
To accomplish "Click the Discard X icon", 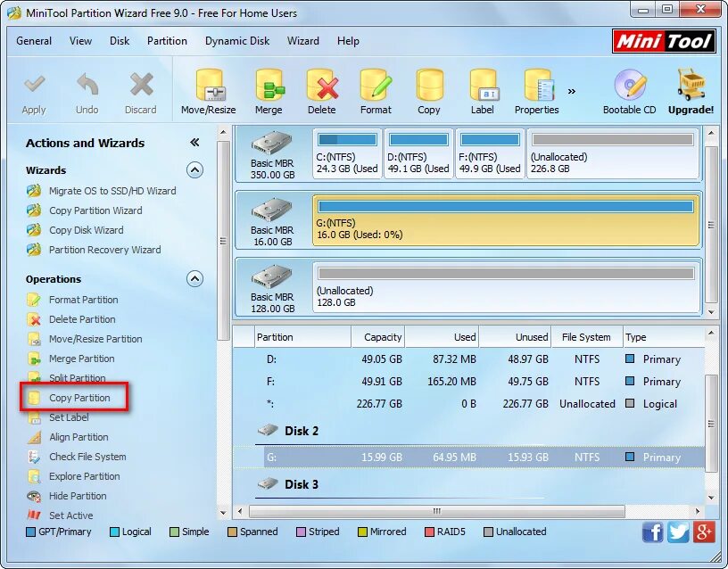I will click(x=141, y=85).
